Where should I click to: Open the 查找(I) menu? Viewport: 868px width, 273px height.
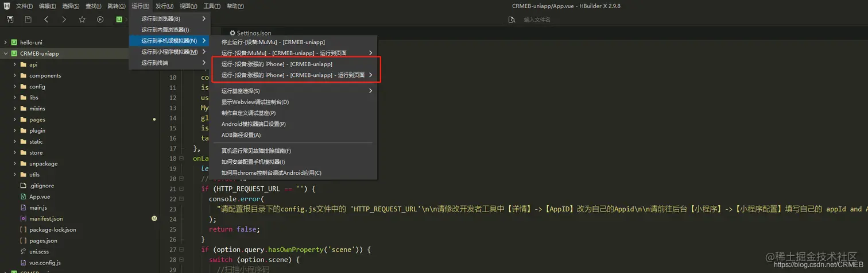coord(94,6)
